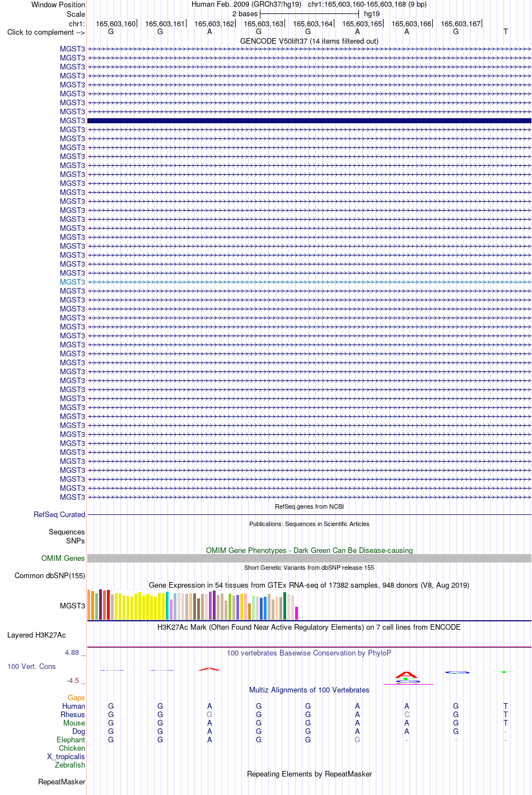
Task: Click the MGST3 label beside GTEx bars
Action: [72, 606]
